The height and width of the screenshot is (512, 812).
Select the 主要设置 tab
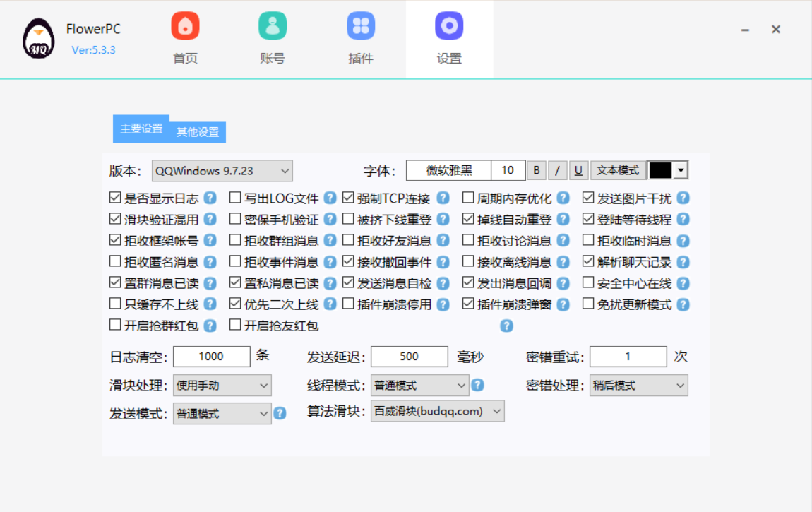[x=141, y=129]
